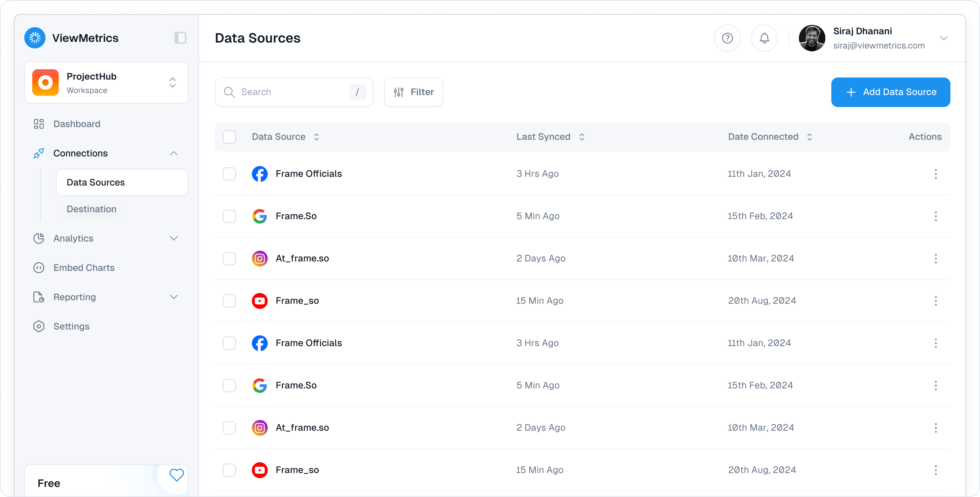Open the help question mark icon

pos(727,38)
